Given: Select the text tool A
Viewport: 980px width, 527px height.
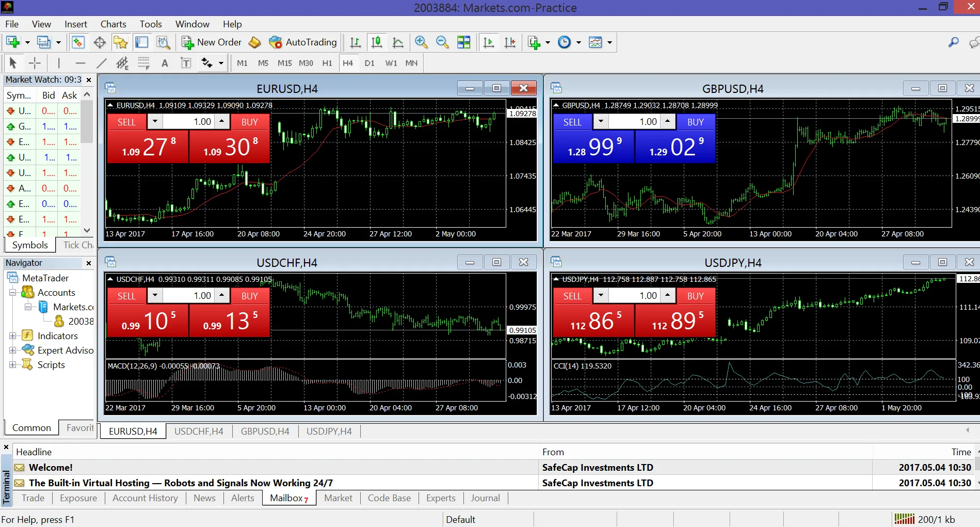Looking at the screenshot, I should (x=165, y=63).
